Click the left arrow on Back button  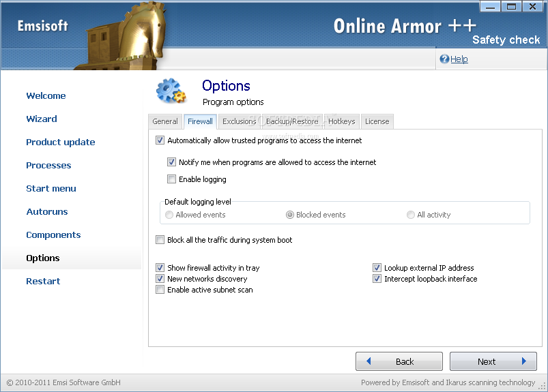[369, 361]
